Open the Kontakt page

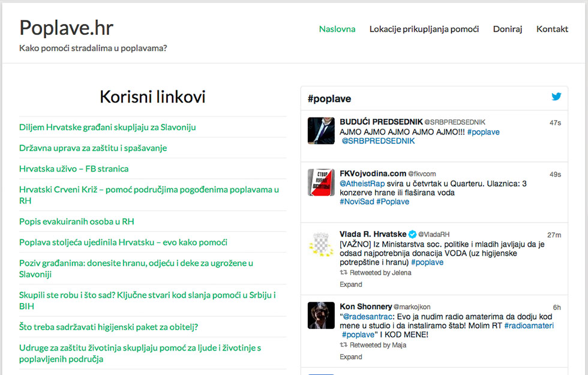click(x=552, y=29)
